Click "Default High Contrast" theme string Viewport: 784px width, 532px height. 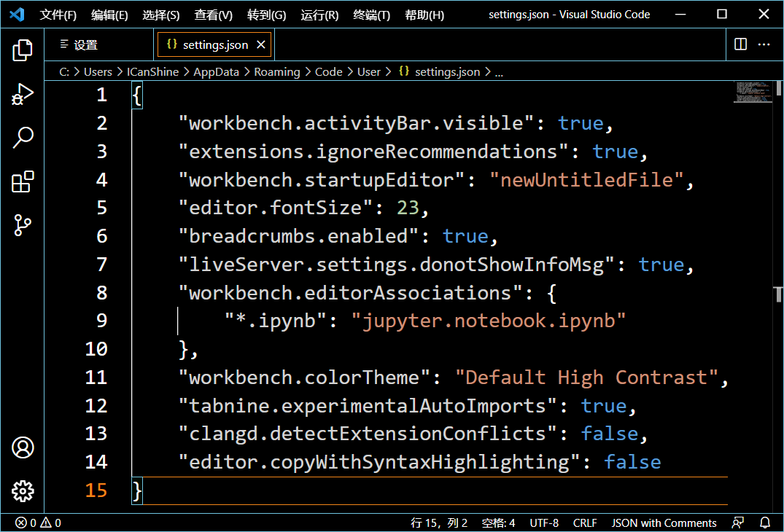[586, 378]
